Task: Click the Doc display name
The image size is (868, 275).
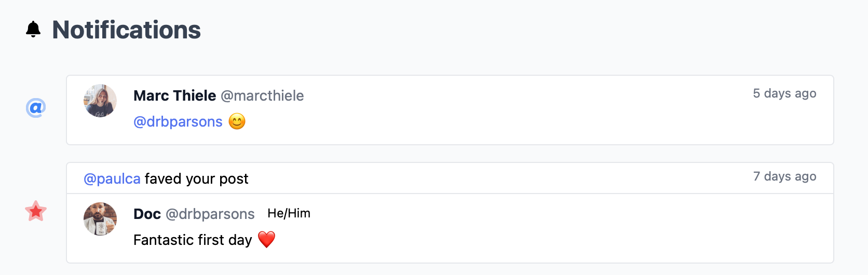Action: pos(147,214)
